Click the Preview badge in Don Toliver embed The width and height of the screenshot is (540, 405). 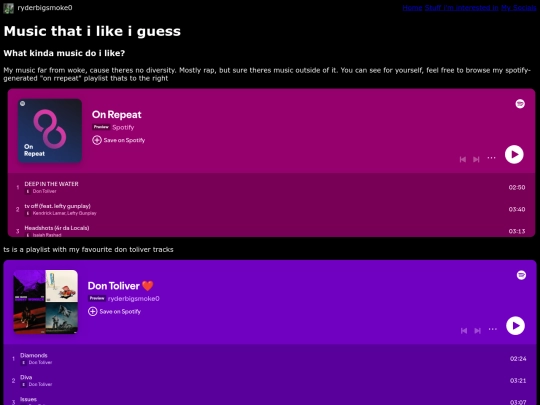(97, 298)
